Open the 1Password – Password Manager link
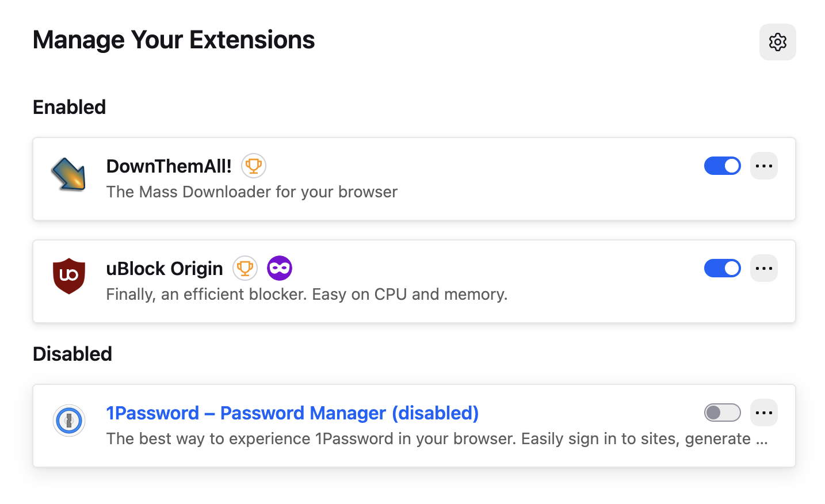 coord(292,413)
